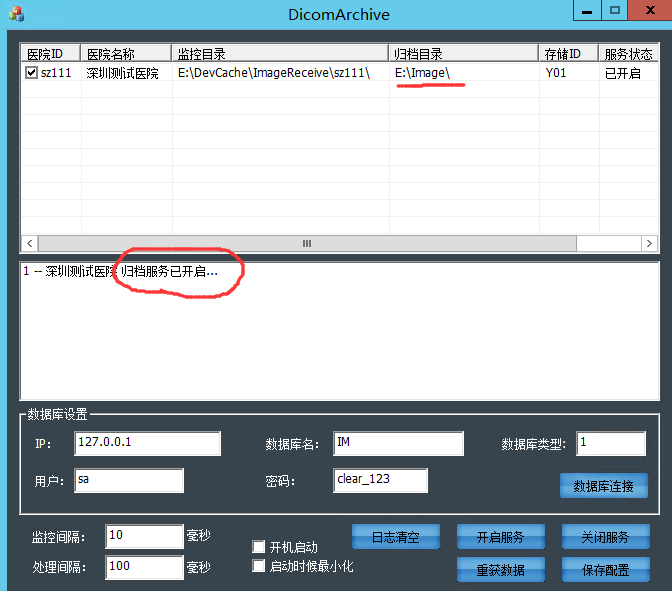
Task: Focus the 数据库名 input field
Action: point(398,444)
